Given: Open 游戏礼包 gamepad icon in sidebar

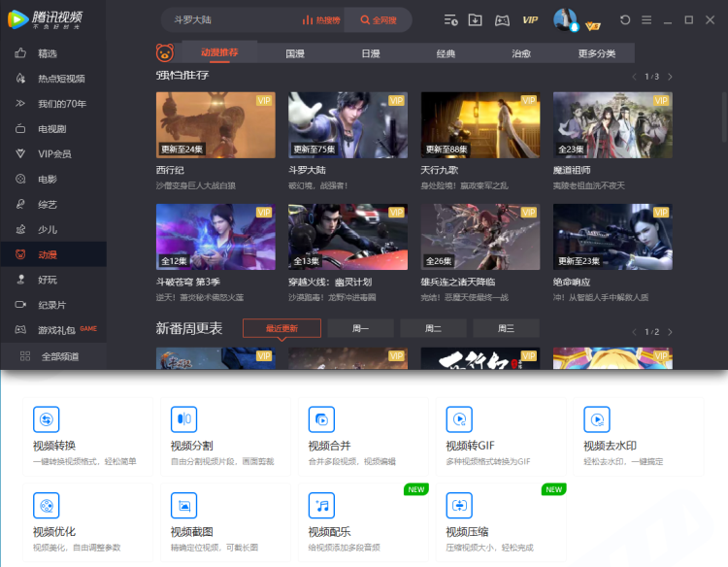Looking at the screenshot, I should [20, 330].
